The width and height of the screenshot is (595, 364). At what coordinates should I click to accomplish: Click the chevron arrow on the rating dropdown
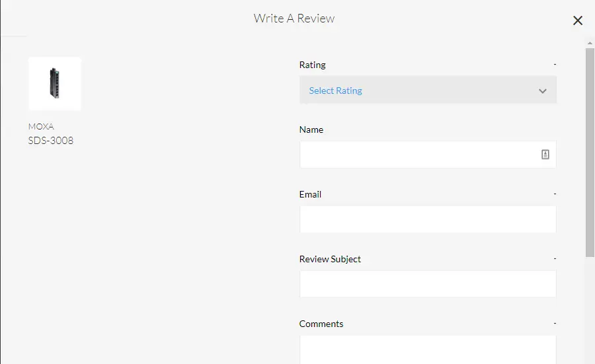click(543, 91)
